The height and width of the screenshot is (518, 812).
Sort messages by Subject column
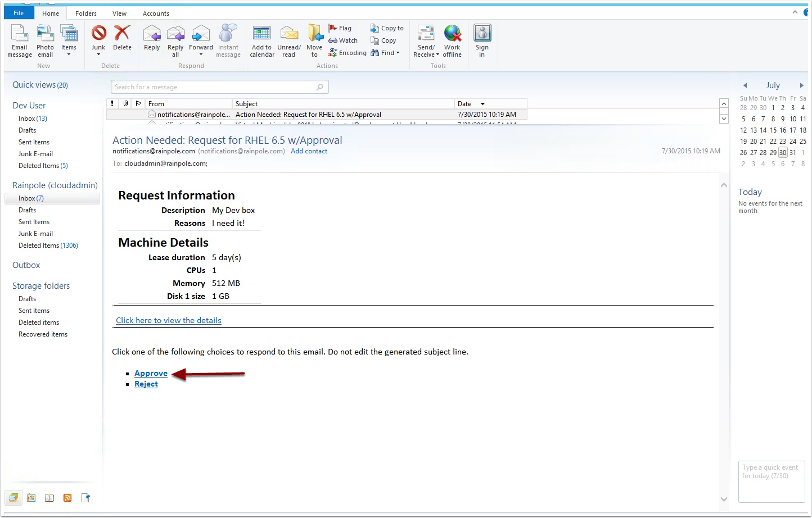click(x=343, y=103)
